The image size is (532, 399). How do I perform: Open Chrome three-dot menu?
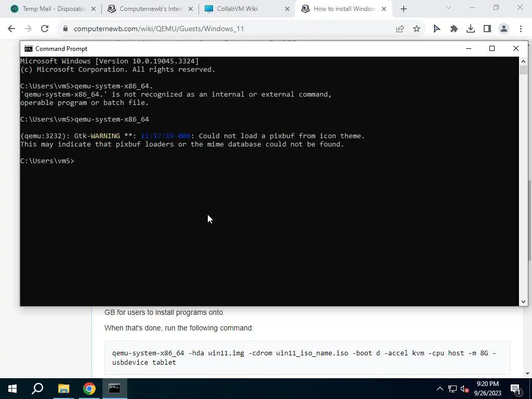(x=521, y=29)
